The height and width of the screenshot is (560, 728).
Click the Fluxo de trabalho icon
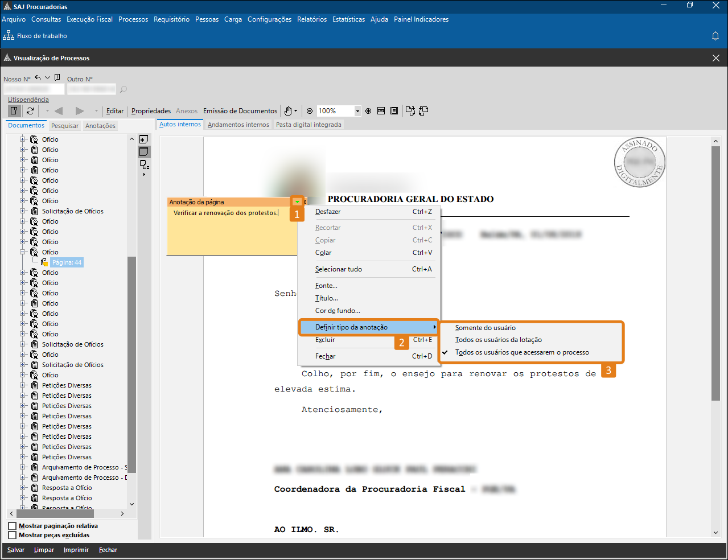[x=9, y=36]
